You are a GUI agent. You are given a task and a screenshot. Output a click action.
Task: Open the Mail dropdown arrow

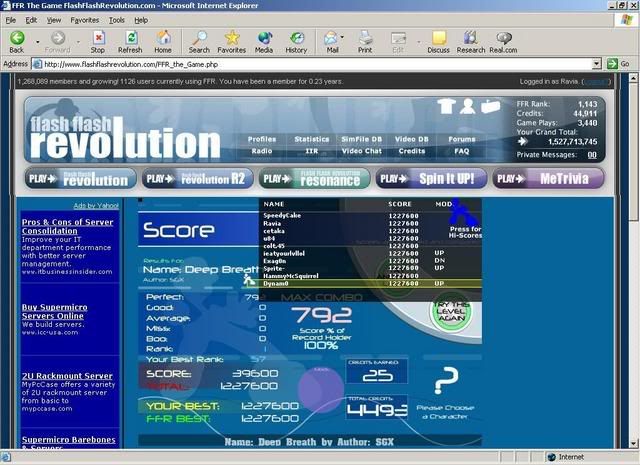click(343, 38)
